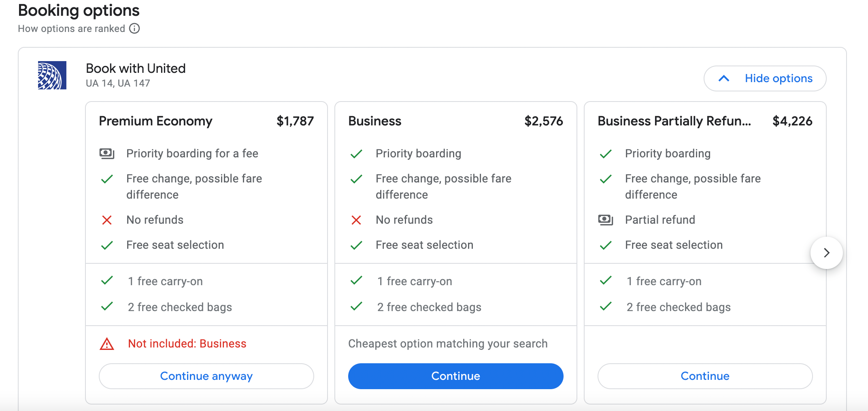Click the truncated Business Partially Refun... title

pyautogui.click(x=674, y=121)
